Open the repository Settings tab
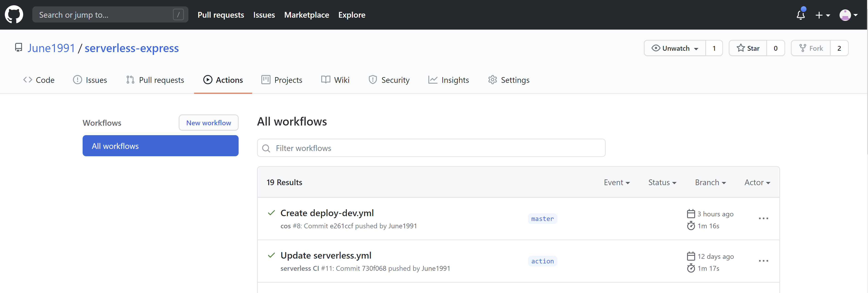The height and width of the screenshot is (293, 868). [x=509, y=80]
